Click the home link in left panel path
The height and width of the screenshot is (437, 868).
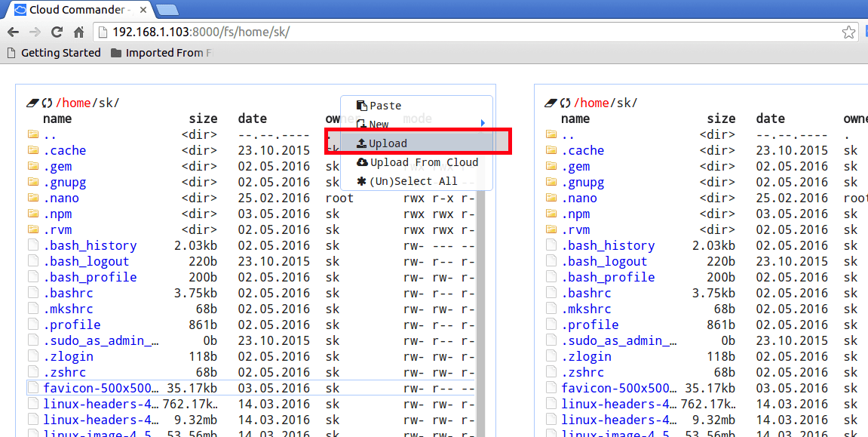tap(75, 103)
